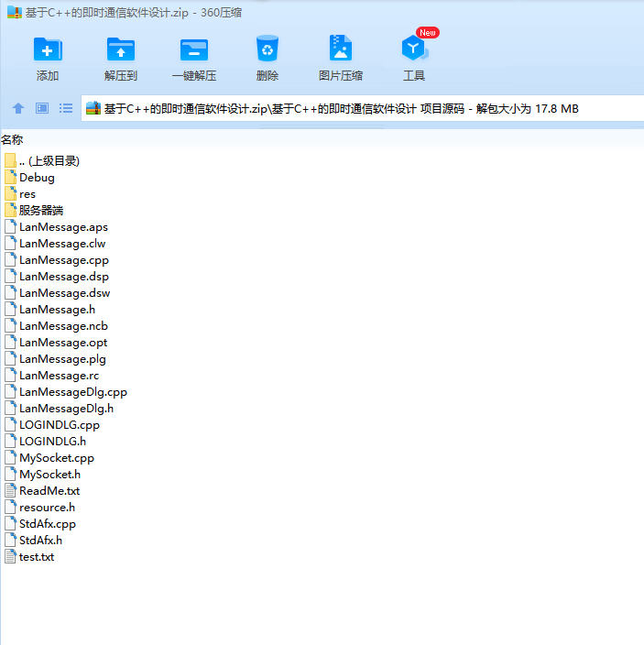Click the archive path address field
The height and width of the screenshot is (645, 644).
coord(362,109)
